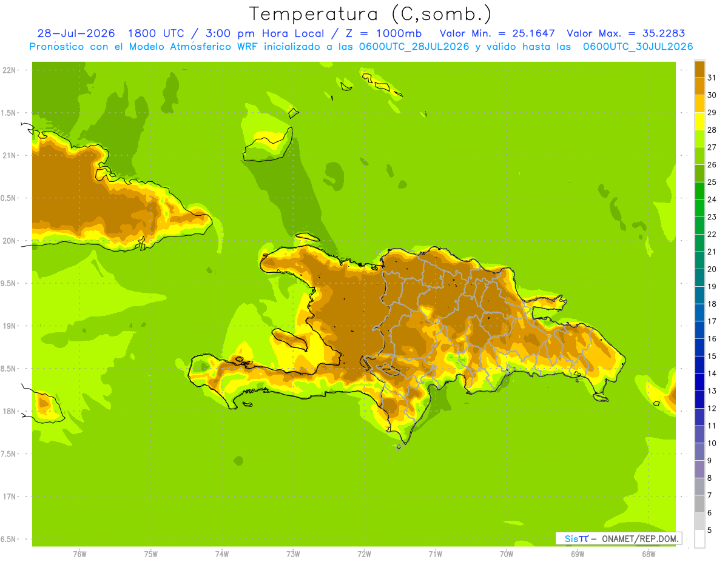
Task: Click latitude label '22N'
Action: pos(9,70)
